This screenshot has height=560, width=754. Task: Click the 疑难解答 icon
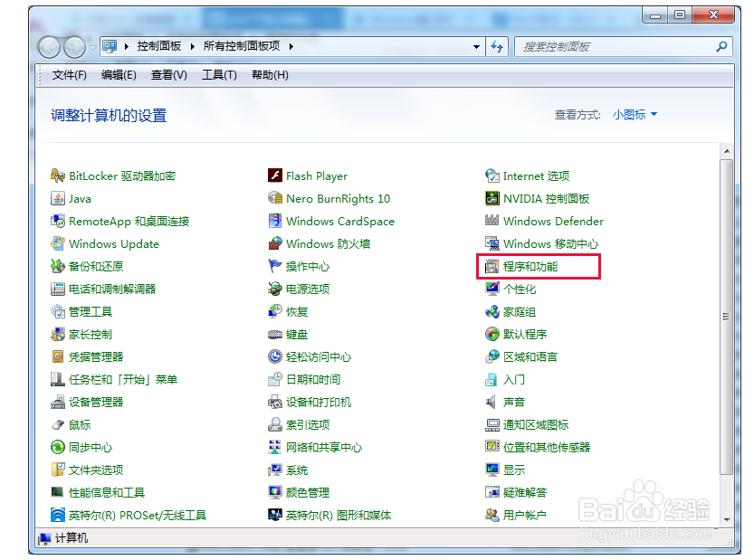point(492,492)
